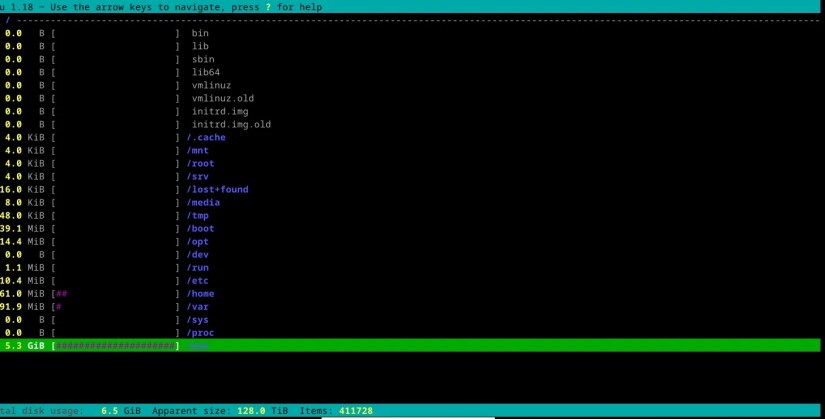Click the 'Use the arrow keys to navigate' header text

pos(138,7)
